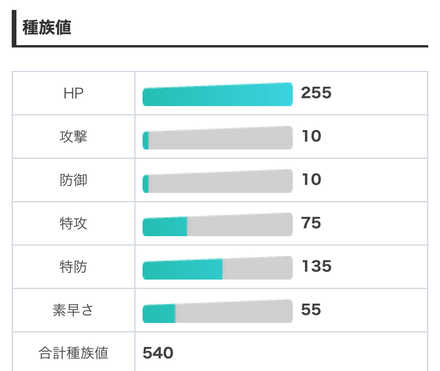This screenshot has width=440, height=371.
Task: Click the 種族値 section heading
Action: pos(47,27)
